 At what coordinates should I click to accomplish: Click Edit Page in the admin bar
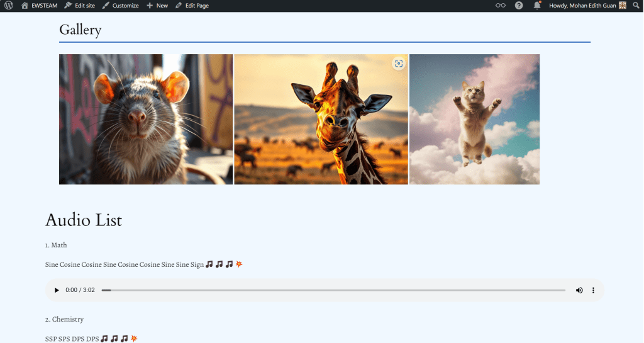click(x=192, y=6)
